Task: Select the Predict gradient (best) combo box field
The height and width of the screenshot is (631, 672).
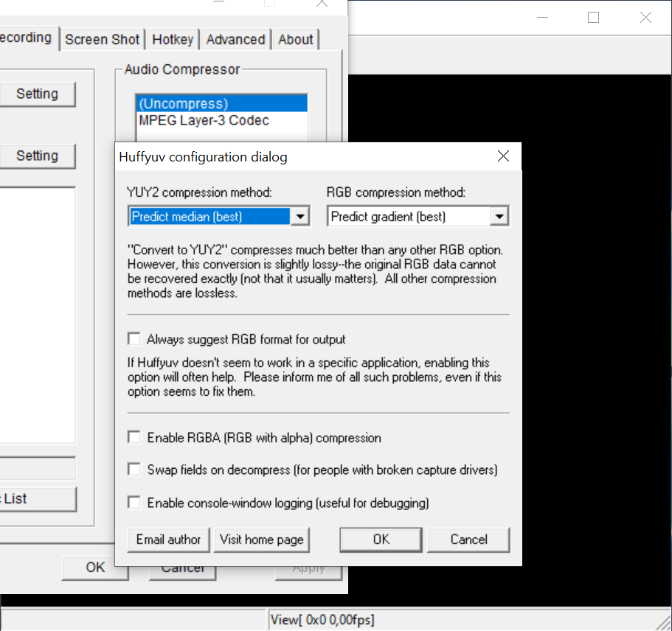Action: tap(418, 216)
